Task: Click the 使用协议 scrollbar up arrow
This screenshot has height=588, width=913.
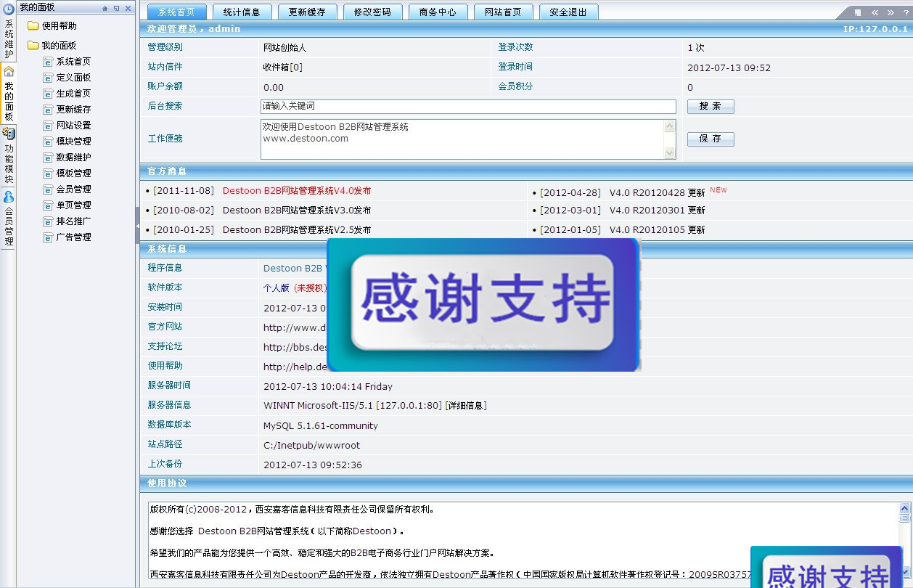Action: click(904, 508)
